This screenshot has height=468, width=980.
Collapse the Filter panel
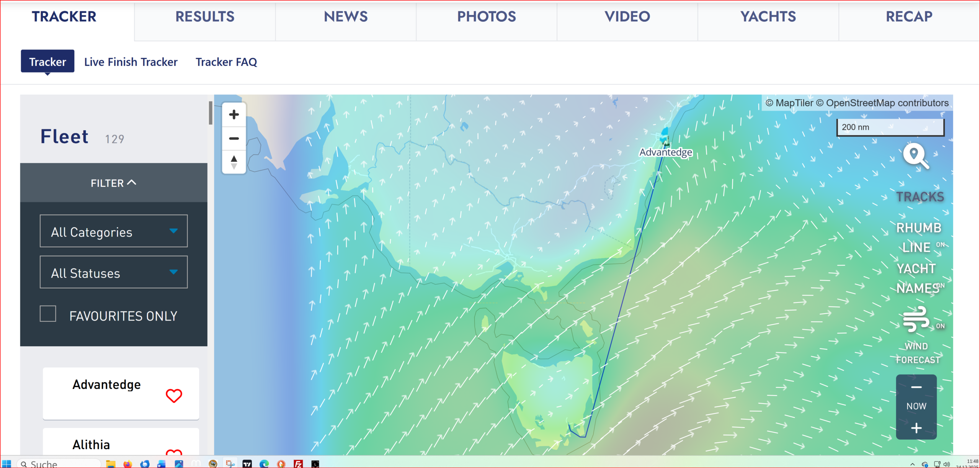(x=113, y=183)
